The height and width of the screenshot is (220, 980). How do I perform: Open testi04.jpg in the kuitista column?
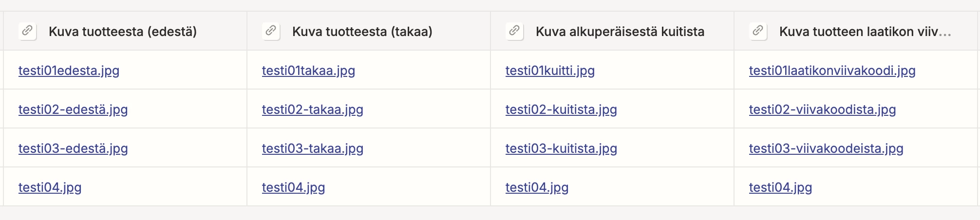[537, 187]
